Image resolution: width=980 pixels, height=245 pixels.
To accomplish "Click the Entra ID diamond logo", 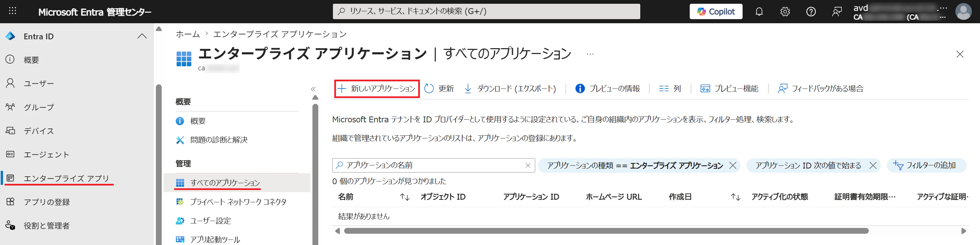I will point(10,36).
